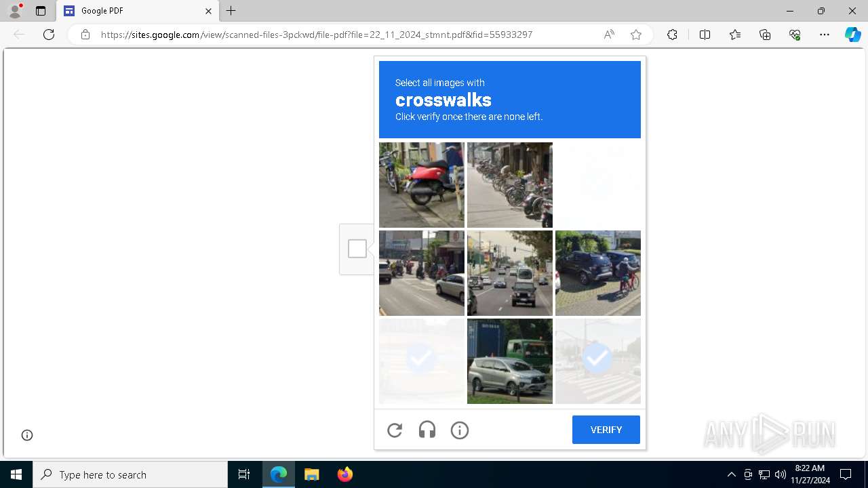The image size is (868, 488).
Task: Tick the reCAPTCHA checkbox
Action: [357, 249]
